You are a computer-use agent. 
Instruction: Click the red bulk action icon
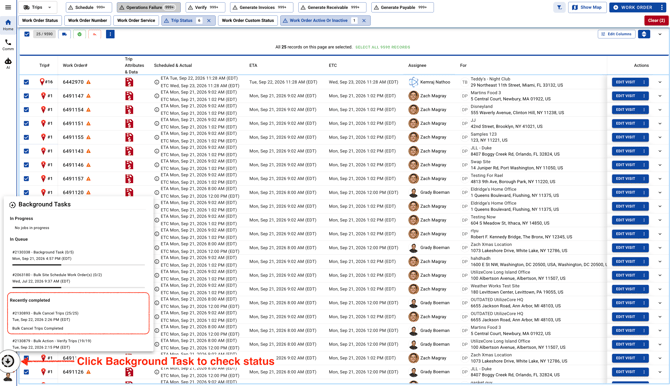pyautogui.click(x=94, y=34)
